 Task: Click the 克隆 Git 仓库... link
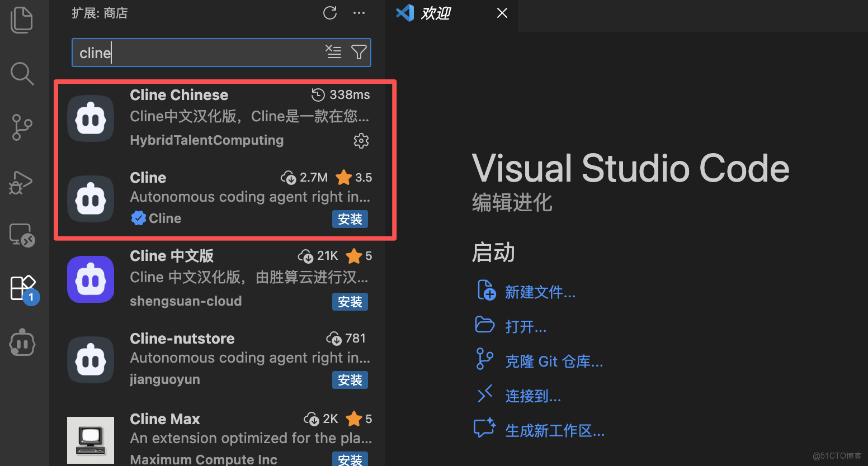(x=554, y=362)
